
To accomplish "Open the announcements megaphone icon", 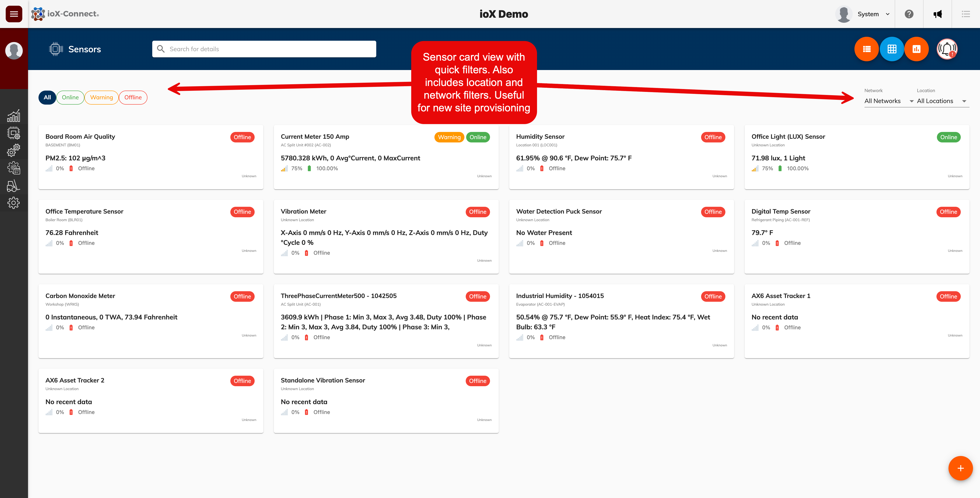I will click(x=937, y=14).
